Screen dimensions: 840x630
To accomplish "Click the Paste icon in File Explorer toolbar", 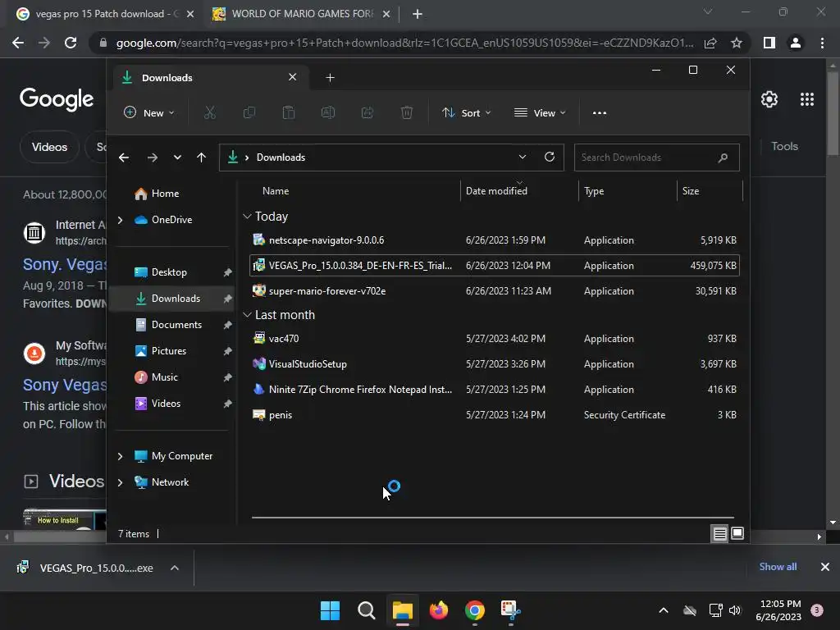I will click(289, 113).
